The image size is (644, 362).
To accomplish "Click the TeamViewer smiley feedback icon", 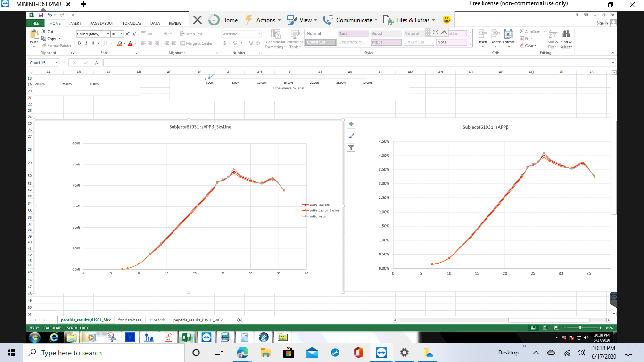I will coord(446,20).
